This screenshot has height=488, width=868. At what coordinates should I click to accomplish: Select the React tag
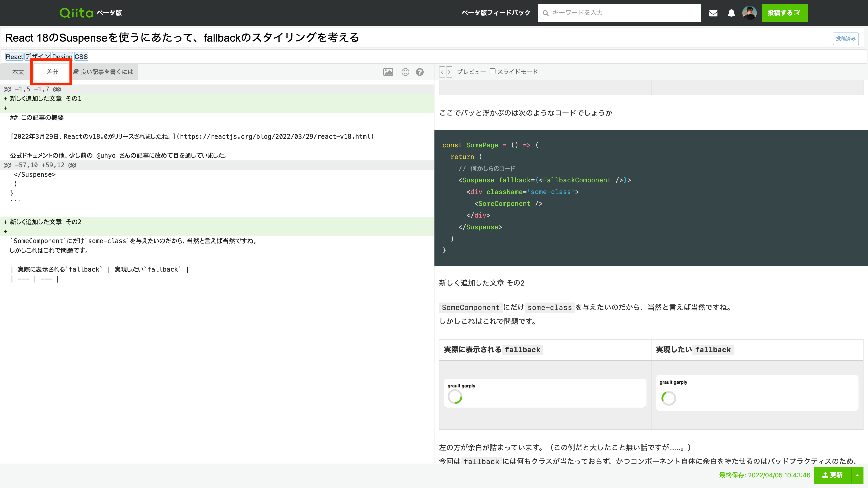click(x=14, y=56)
